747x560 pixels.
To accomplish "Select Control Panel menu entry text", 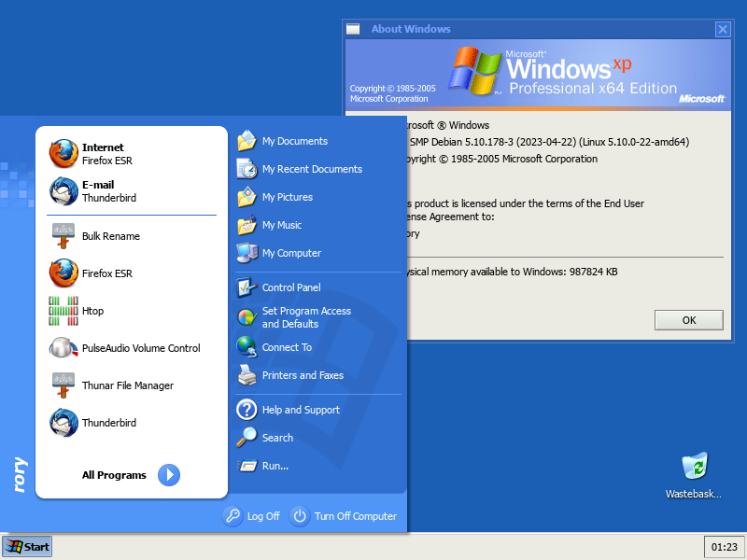I will 291,287.
